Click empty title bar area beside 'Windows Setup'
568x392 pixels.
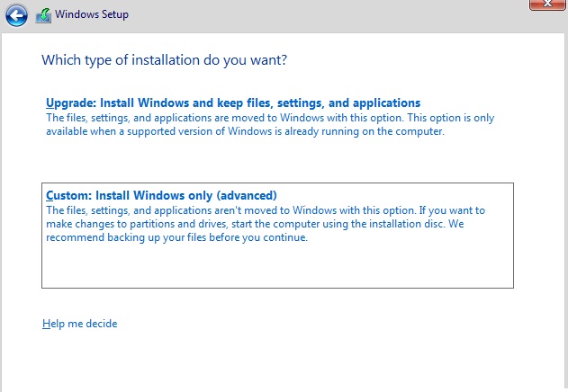click(x=315, y=14)
